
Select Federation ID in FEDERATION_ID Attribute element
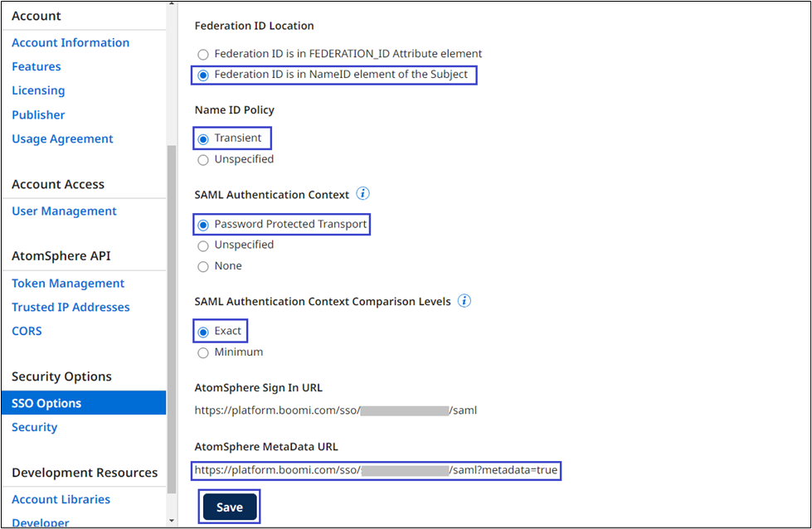(x=203, y=54)
